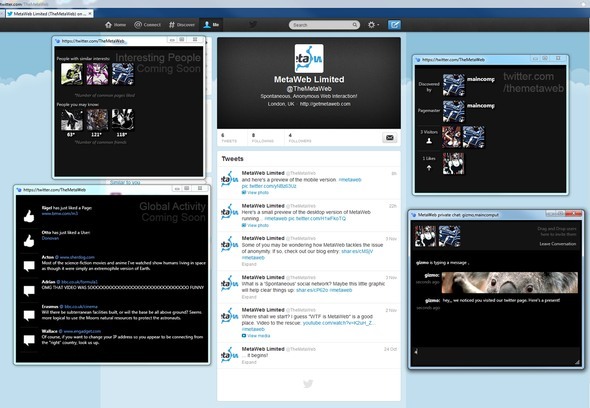Screen dimensions: 590x408
Task: Click the avatar in the 1 Likes row
Action: pos(453,163)
